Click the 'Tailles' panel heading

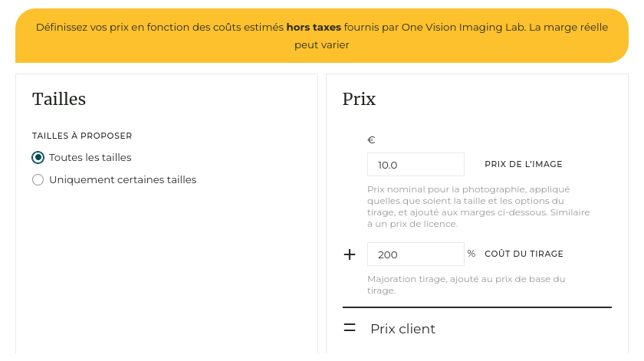click(x=59, y=99)
